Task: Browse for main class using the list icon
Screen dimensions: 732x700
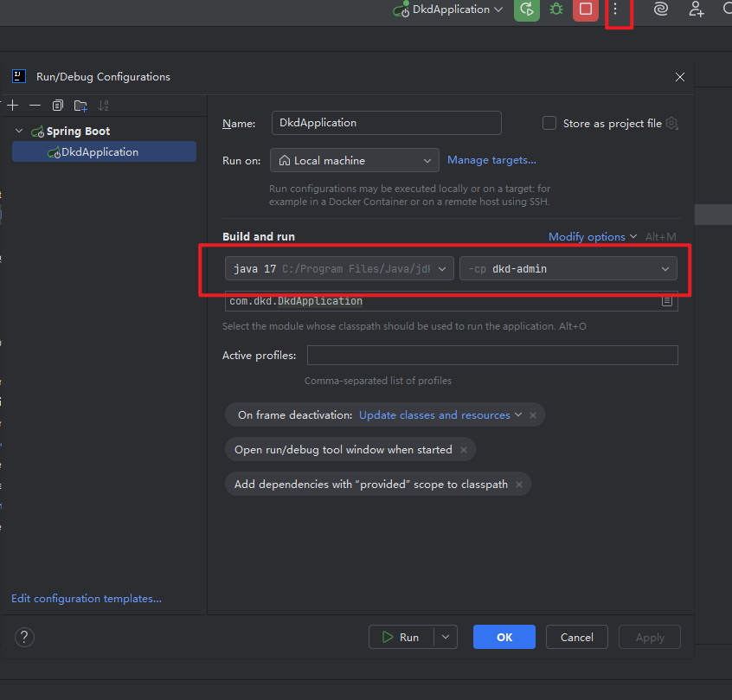Action: (666, 301)
